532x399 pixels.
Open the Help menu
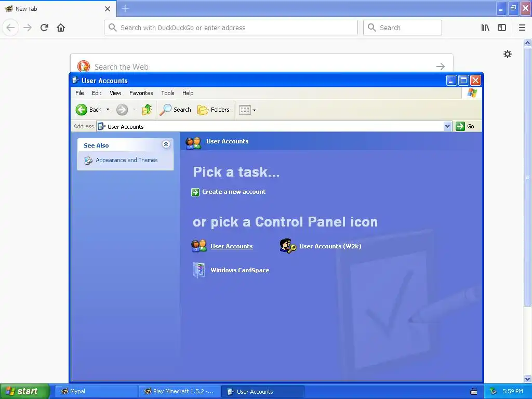188,93
